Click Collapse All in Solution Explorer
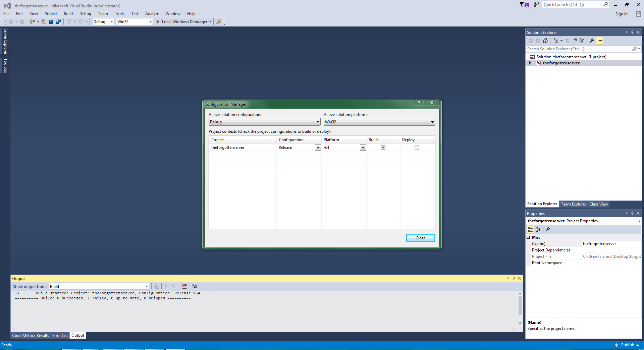The width and height of the screenshot is (644, 350). point(575,41)
